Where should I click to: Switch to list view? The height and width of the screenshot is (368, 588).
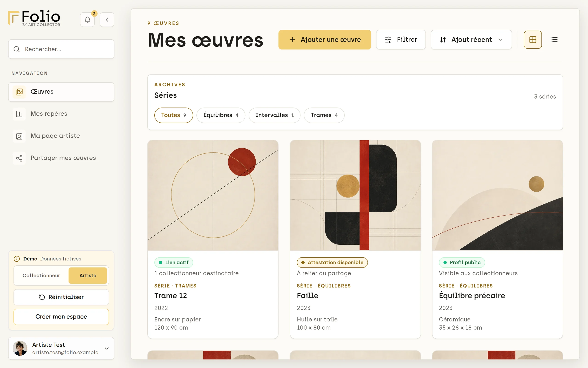[554, 40]
